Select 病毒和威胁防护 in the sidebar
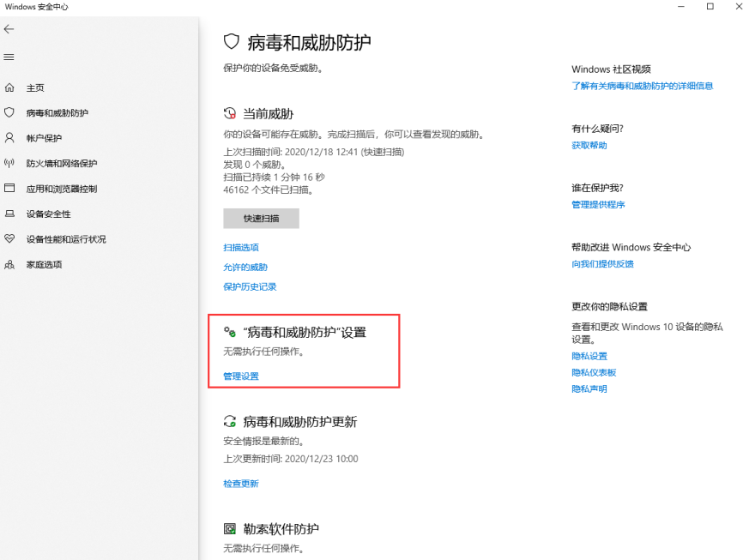 tap(57, 112)
